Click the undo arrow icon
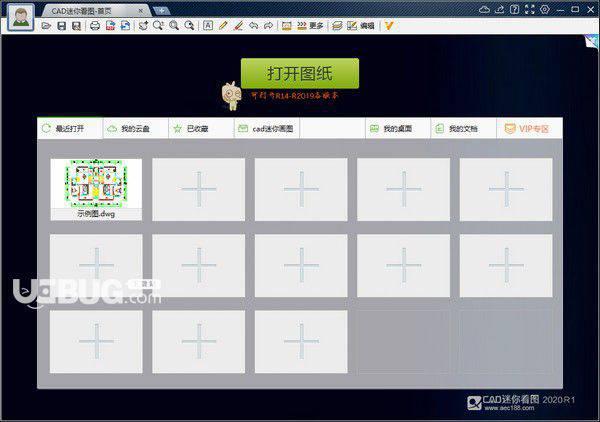The width and height of the screenshot is (600, 422). 253,25
